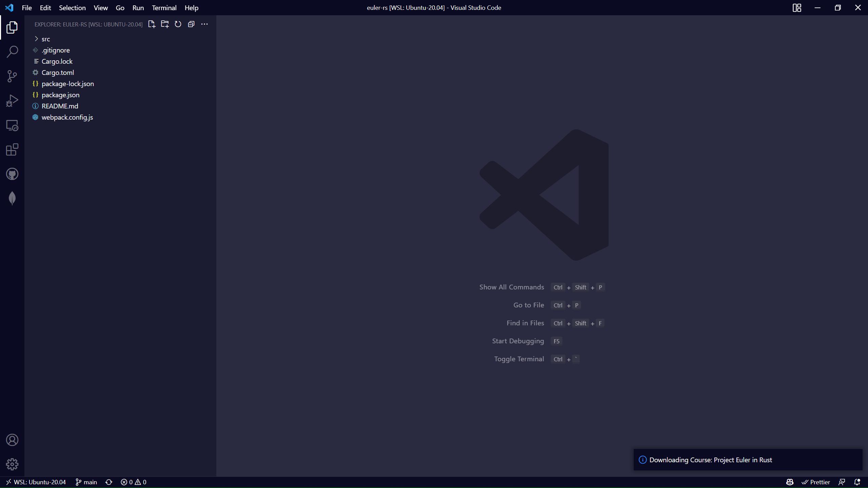The image size is (868, 488).
Task: Open the Help menu
Action: [x=192, y=7]
